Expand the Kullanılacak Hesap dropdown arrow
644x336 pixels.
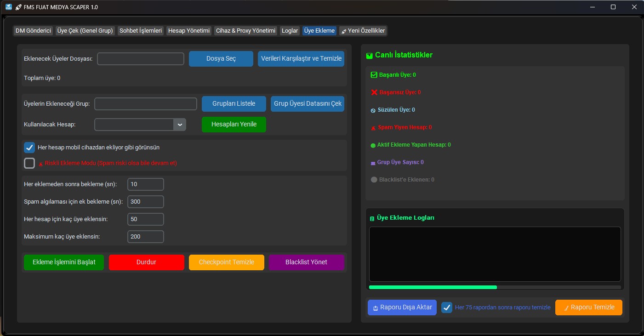(x=180, y=125)
